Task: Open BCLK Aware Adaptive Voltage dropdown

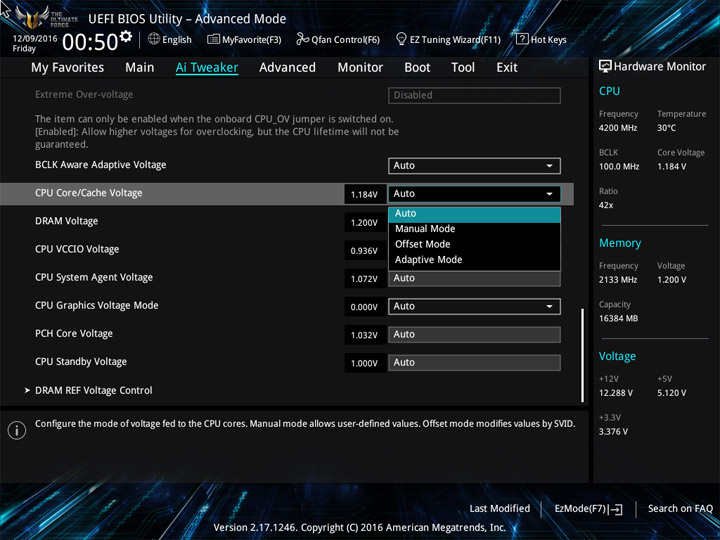Action: [474, 166]
